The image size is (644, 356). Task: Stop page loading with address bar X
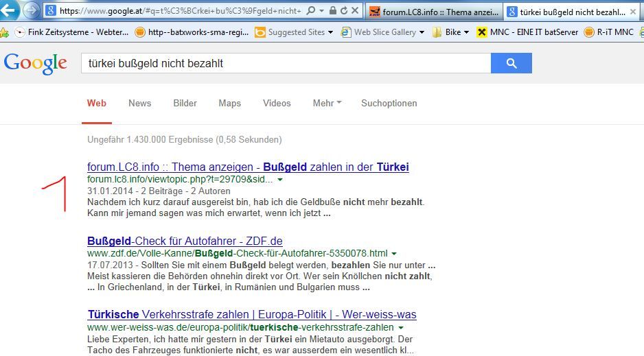[354, 11]
